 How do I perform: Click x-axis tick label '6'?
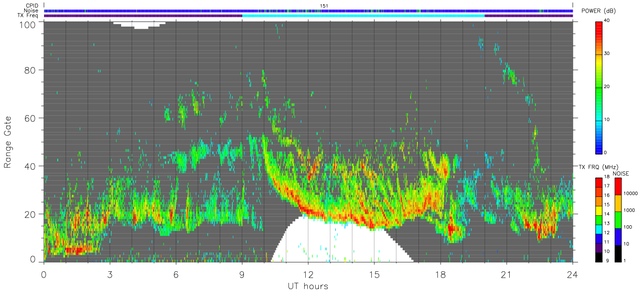(x=176, y=274)
